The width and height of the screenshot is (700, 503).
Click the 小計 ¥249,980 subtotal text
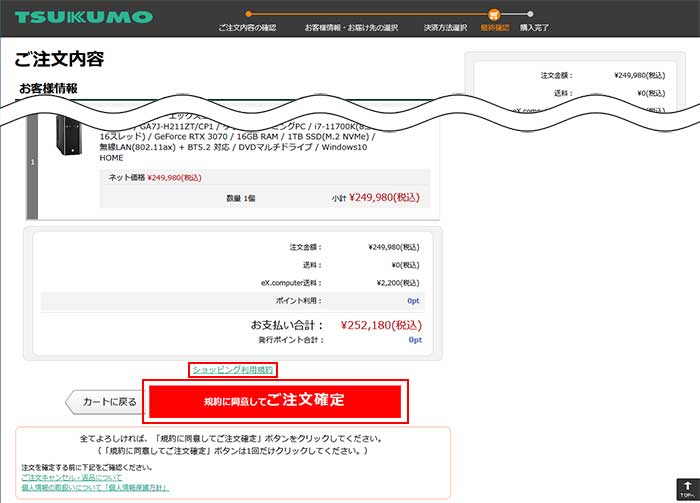click(375, 198)
